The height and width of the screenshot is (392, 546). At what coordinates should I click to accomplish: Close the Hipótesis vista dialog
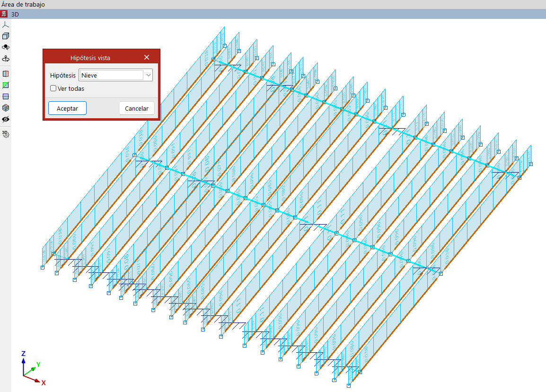click(147, 57)
